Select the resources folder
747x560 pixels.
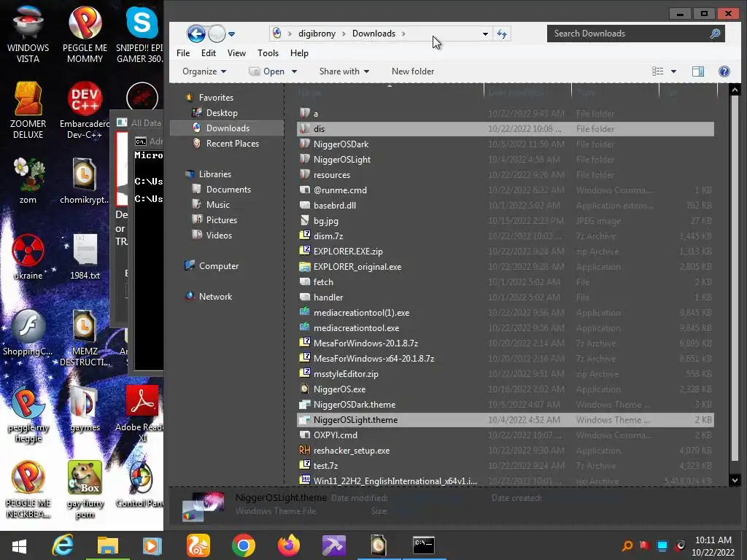(x=505, y=175)
